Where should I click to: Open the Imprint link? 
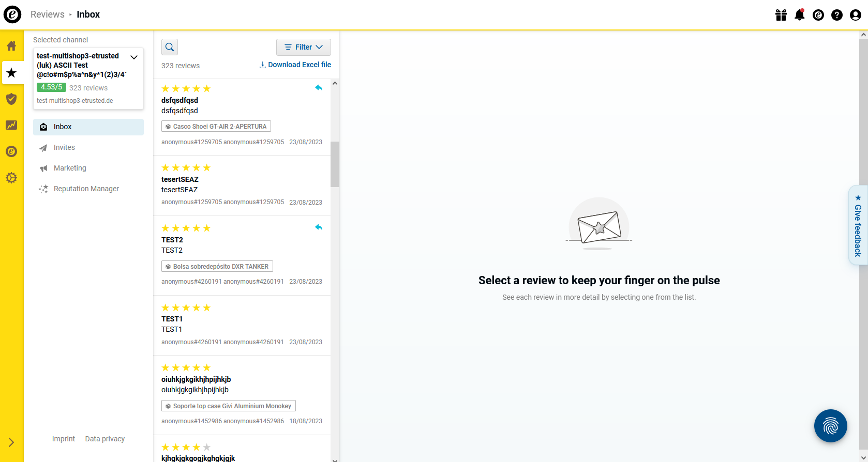64,439
